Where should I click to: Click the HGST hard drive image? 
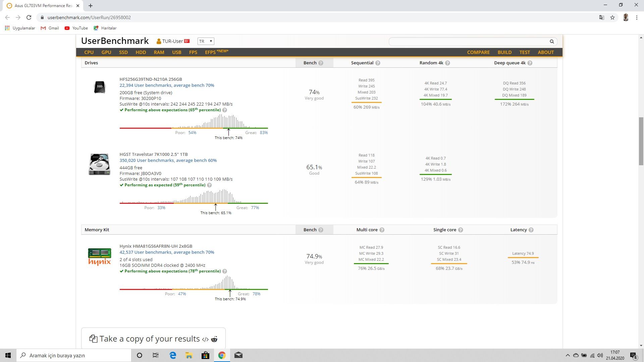[x=100, y=164]
